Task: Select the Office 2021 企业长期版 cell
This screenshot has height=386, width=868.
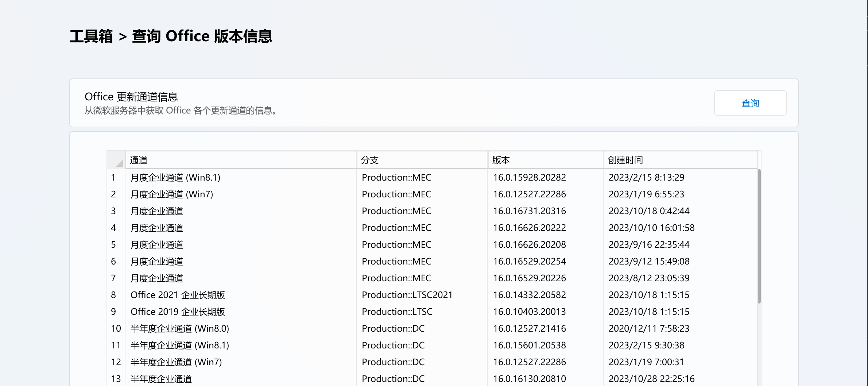Action: [241, 295]
